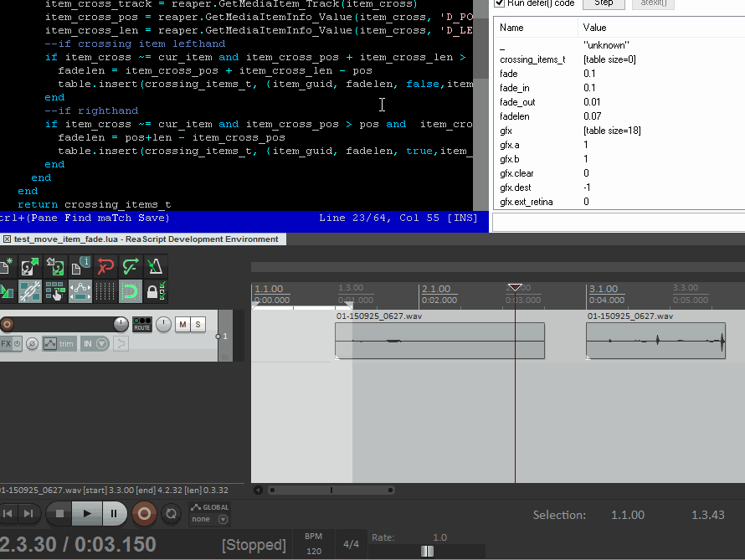This screenshot has width=745, height=560.
Task: Select second 01-150925_0627.wav item at 3.1.00
Action: 655,341
